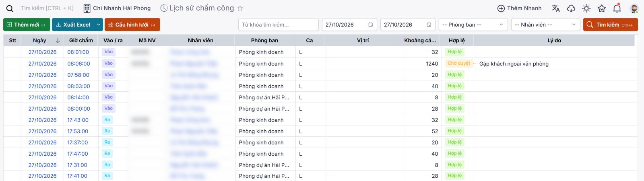Screen dimensions: 644x181
Task: Click time 08:14:00 link
Action: [78, 97]
